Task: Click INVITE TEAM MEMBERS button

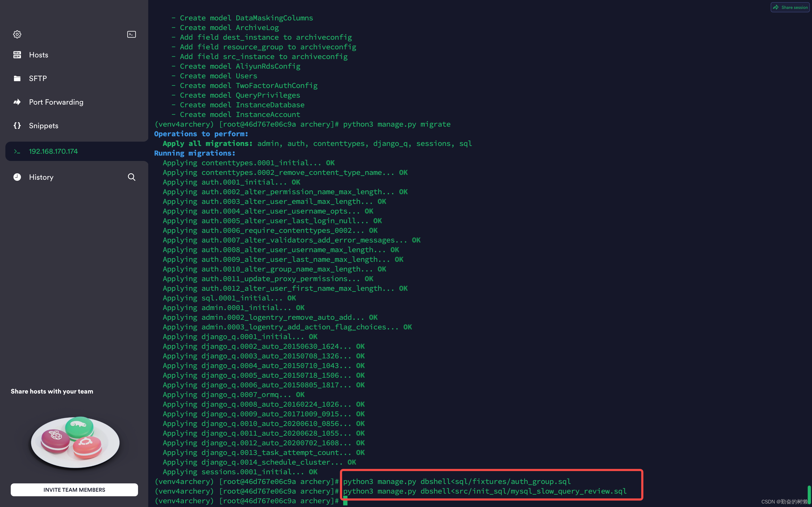Action: [74, 490]
